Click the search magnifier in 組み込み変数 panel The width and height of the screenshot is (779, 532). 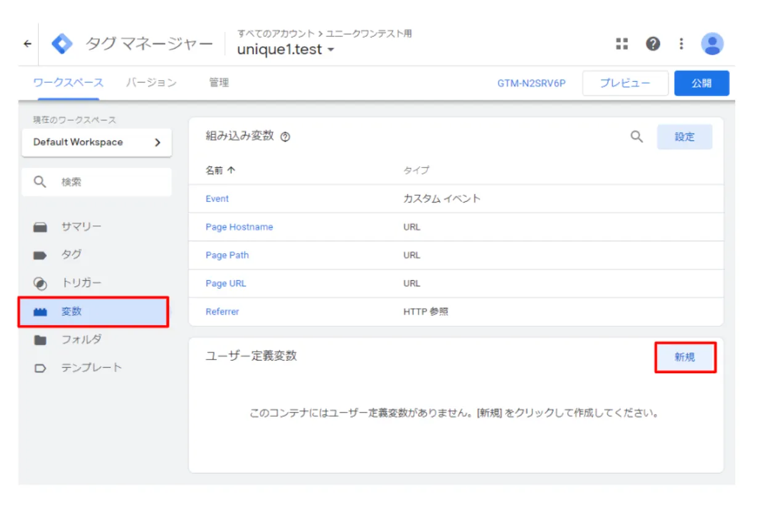tap(637, 137)
